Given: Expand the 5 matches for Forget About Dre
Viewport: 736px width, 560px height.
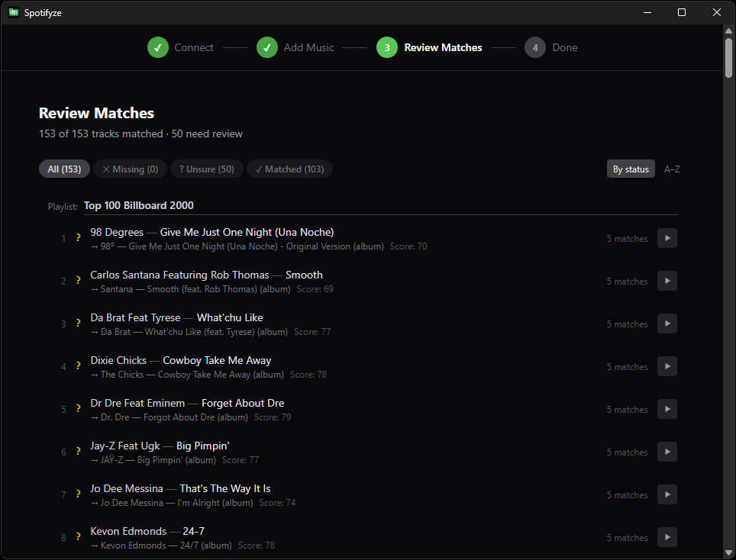Looking at the screenshot, I should point(667,409).
